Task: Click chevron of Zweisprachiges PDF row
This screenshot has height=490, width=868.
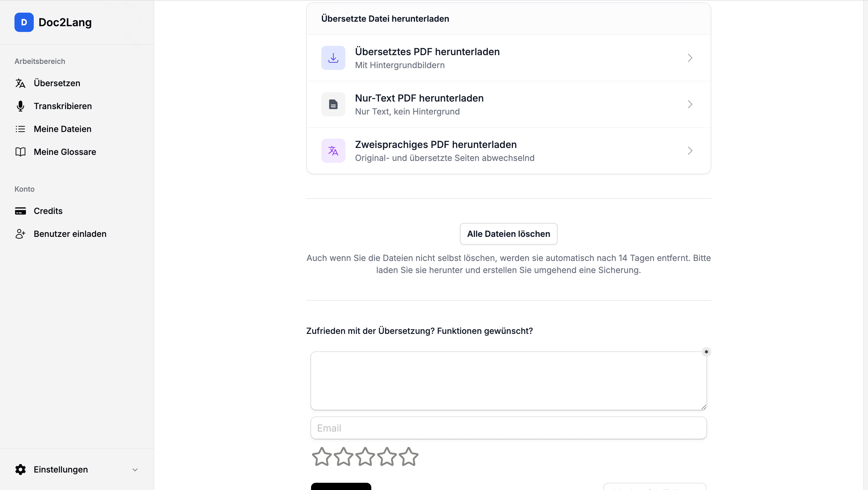Action: [690, 151]
